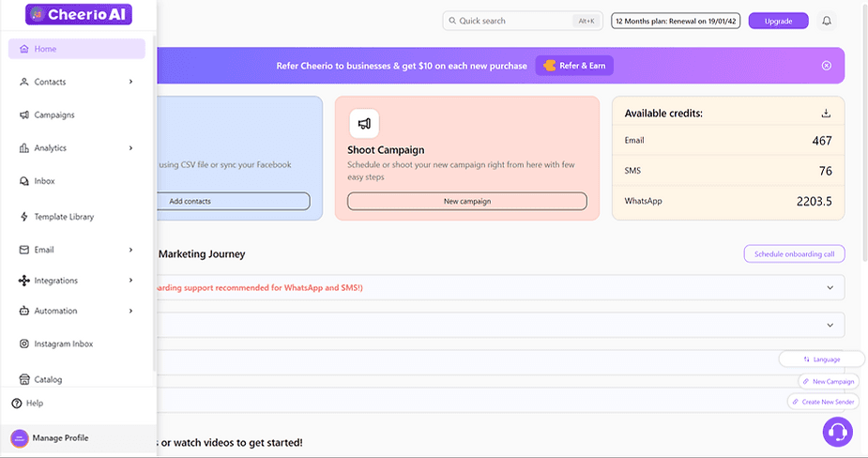Open the Language switcher
This screenshot has height=458, width=868.
coord(821,359)
